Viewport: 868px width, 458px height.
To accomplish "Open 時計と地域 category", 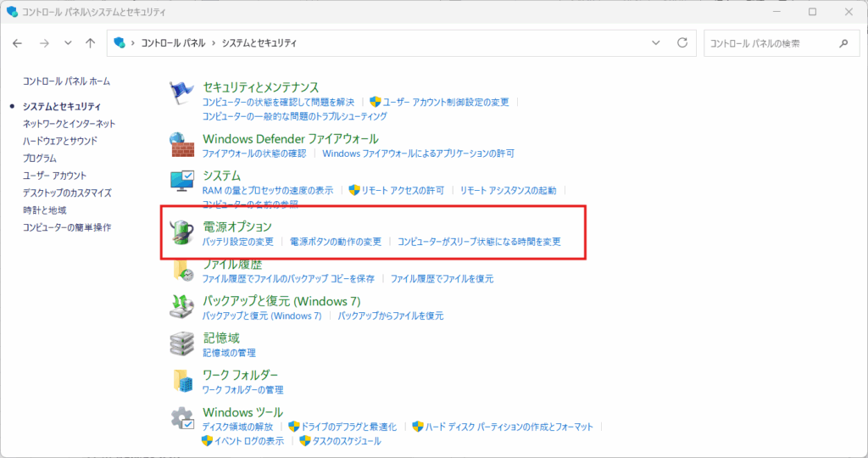I will 45,210.
